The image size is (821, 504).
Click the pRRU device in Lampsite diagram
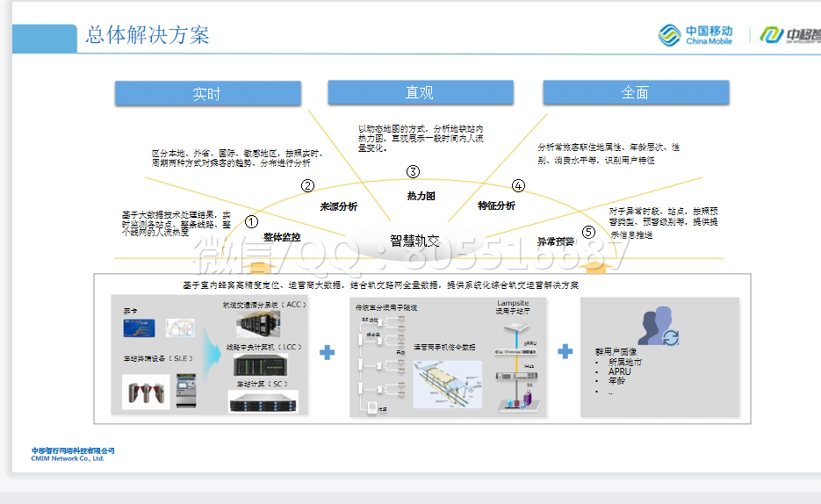(515, 352)
